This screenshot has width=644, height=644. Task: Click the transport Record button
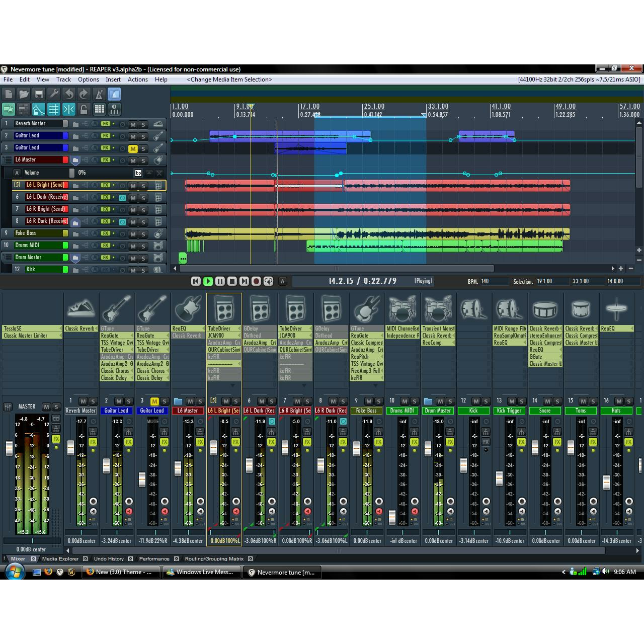pos(256,281)
